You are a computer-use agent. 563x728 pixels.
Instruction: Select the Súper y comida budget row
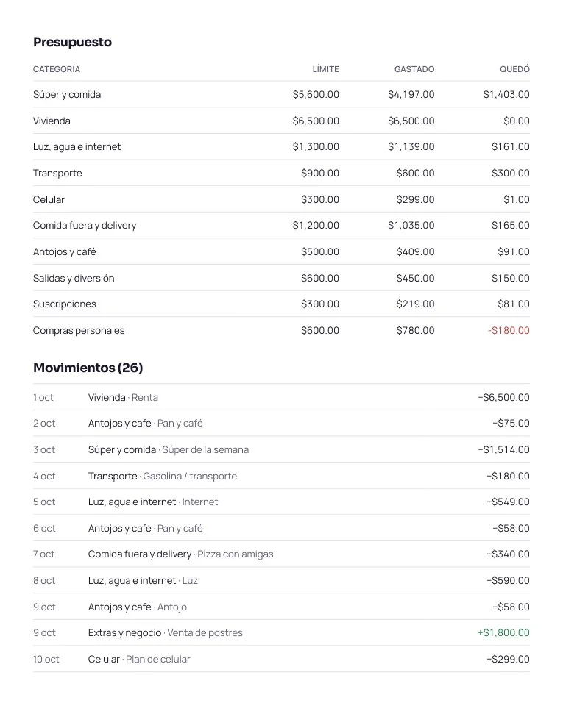click(x=281, y=94)
